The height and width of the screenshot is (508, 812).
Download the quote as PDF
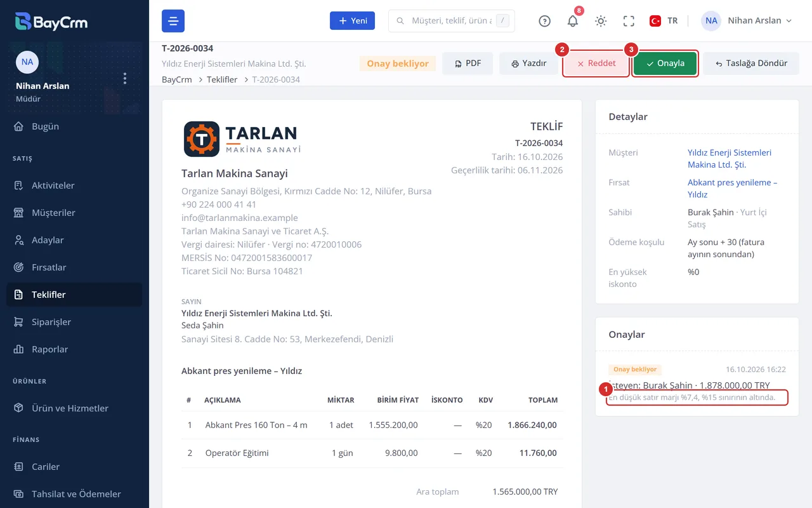[x=468, y=63]
